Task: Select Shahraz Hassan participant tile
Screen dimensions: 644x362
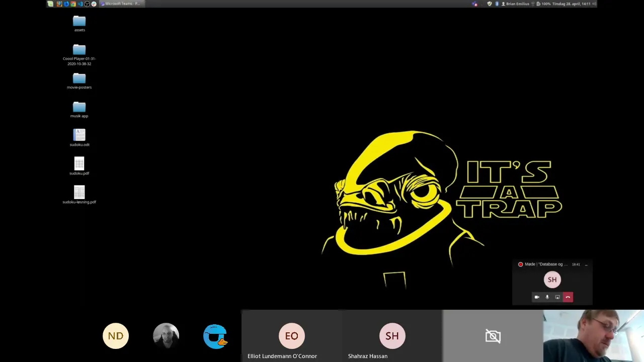Action: [x=392, y=336]
